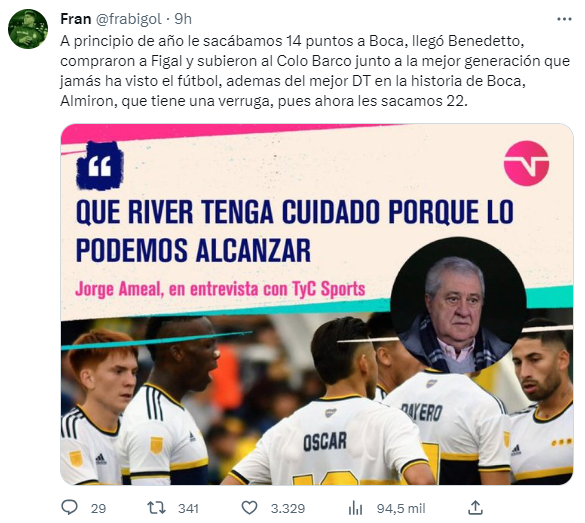Click the pink TyC Sports logo

click(526, 163)
